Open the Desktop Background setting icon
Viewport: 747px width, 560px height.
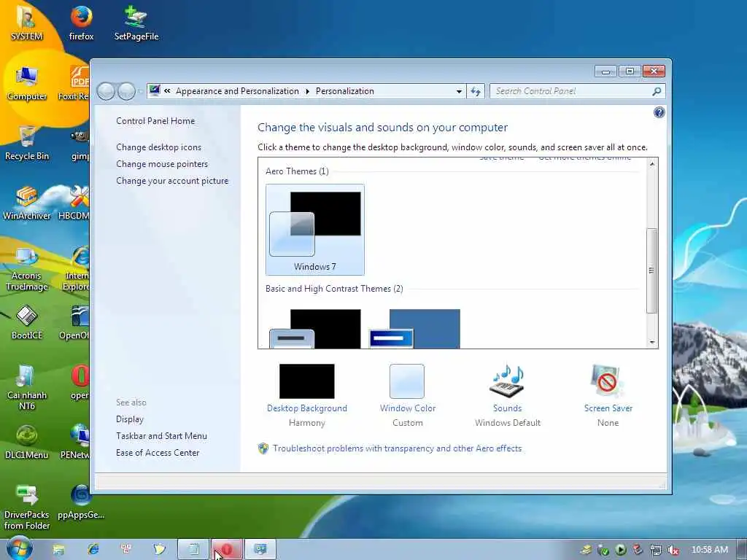point(307,381)
